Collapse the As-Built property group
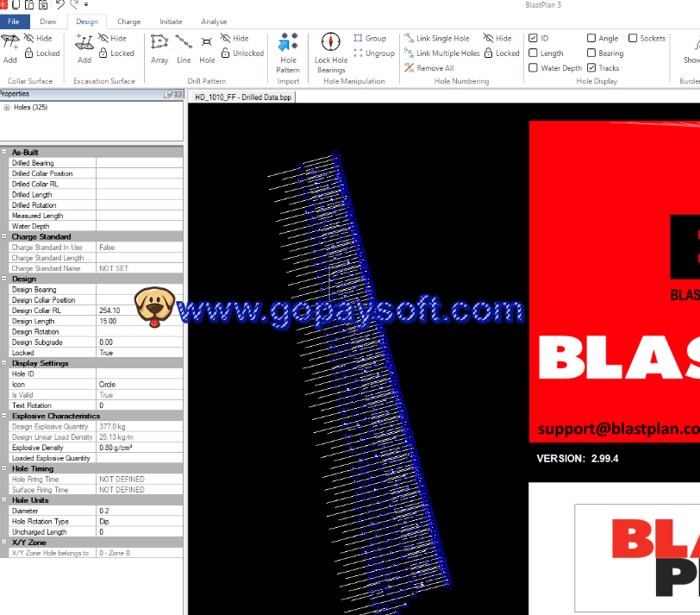This screenshot has height=615, width=700. coord(4,152)
